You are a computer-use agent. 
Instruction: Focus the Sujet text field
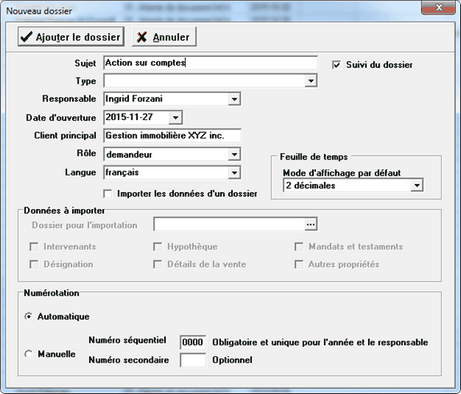pos(210,63)
